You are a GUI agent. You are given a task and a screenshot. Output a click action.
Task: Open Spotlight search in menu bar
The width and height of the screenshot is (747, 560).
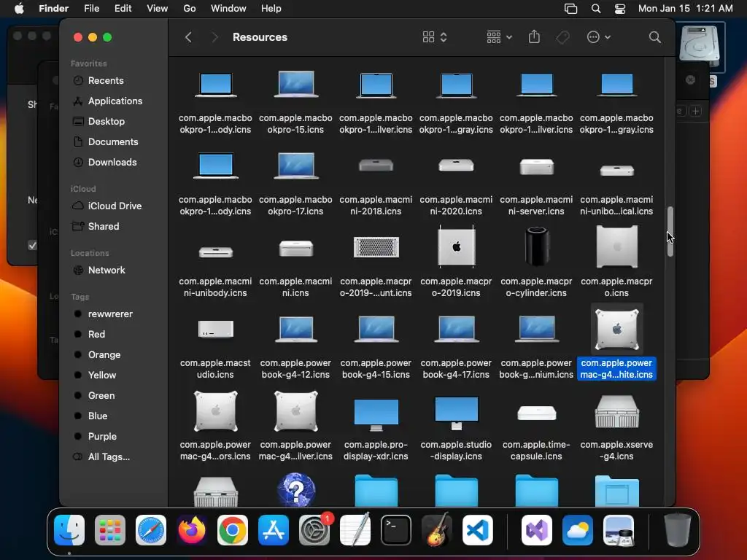coord(596,9)
